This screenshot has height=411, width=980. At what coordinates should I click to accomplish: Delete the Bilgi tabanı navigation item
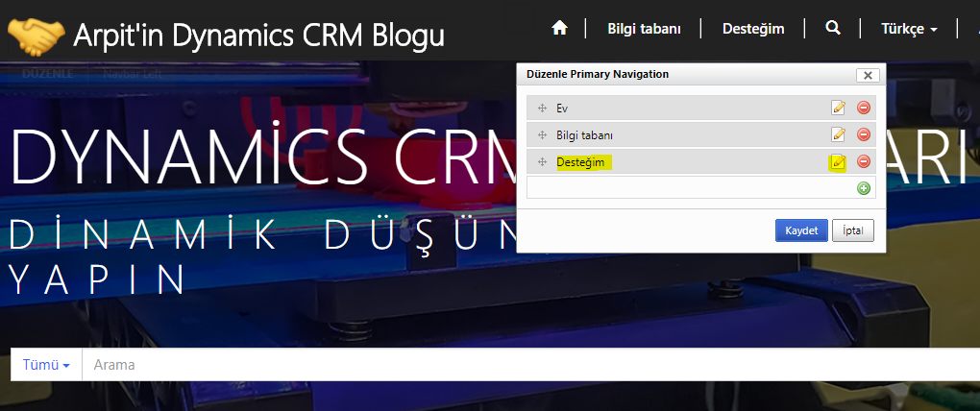click(863, 134)
